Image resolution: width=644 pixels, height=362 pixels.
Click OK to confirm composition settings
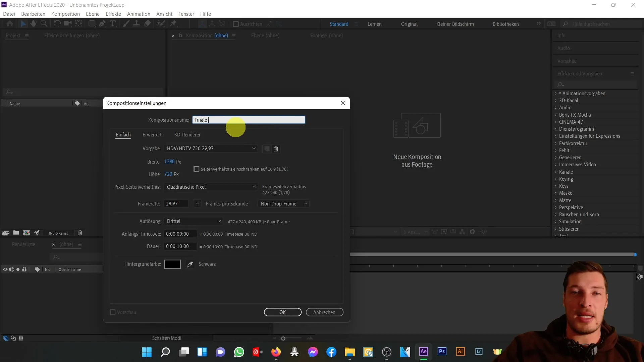pos(282,312)
